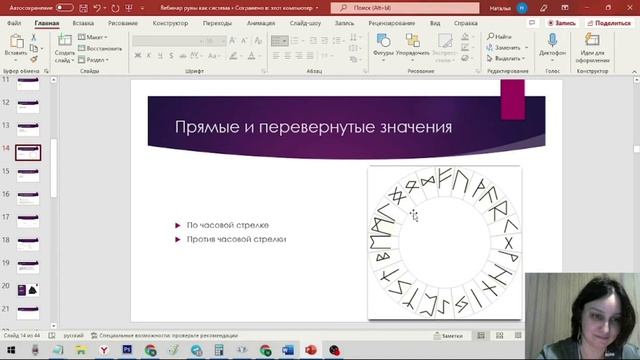Toggle the AutoSave (Автосохранение) switch
The width and height of the screenshot is (640, 360).
point(64,8)
